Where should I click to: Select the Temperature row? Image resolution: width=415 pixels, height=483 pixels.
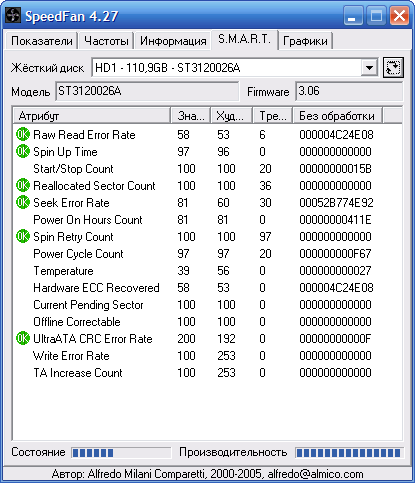pos(207,271)
